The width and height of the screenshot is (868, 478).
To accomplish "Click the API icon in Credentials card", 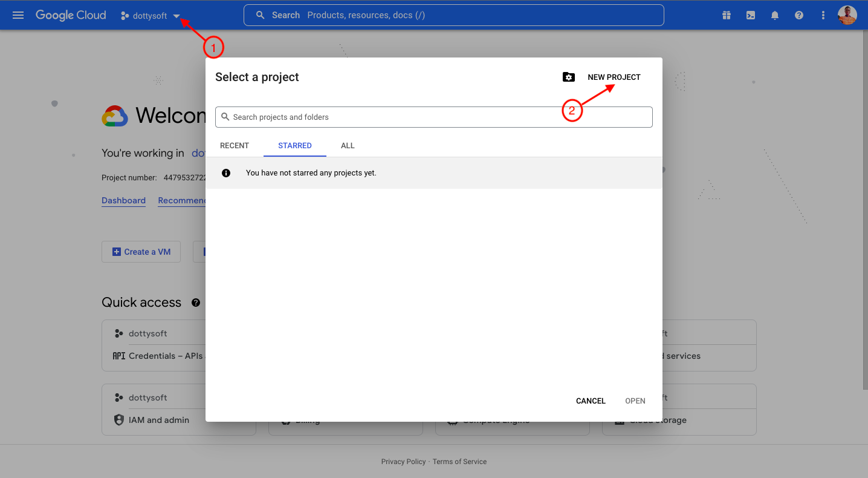I will 118,356.
